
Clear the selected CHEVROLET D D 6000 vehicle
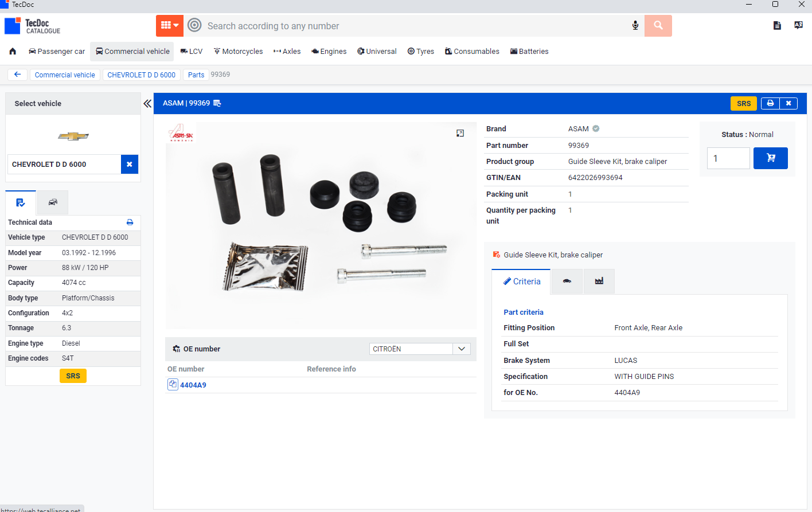point(130,164)
